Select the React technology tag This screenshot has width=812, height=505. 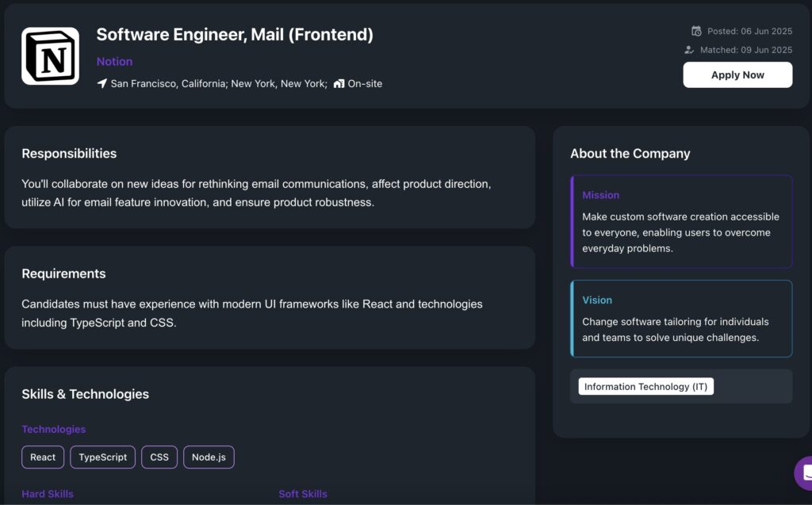tap(43, 457)
